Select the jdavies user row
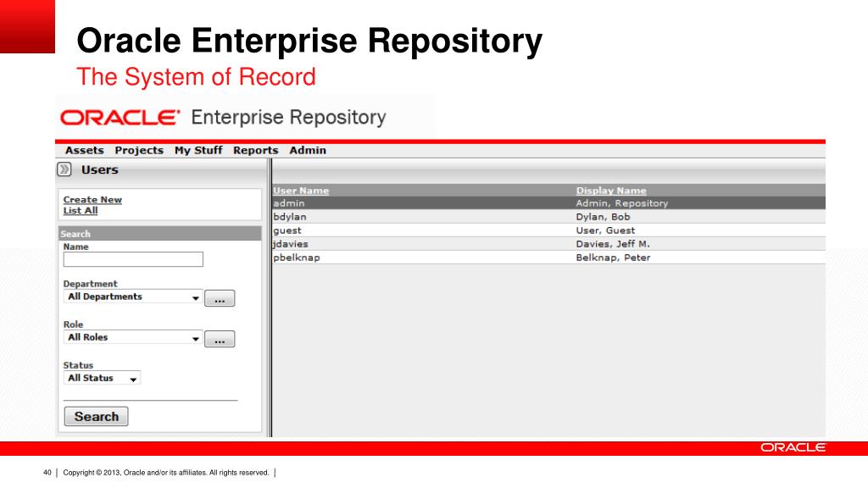This screenshot has width=868, height=488. pos(548,244)
